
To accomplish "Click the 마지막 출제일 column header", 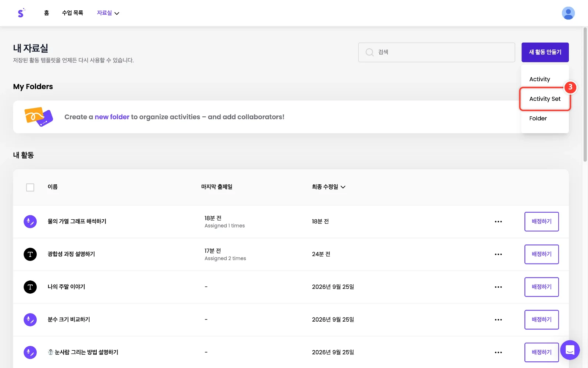I will pos(217,187).
